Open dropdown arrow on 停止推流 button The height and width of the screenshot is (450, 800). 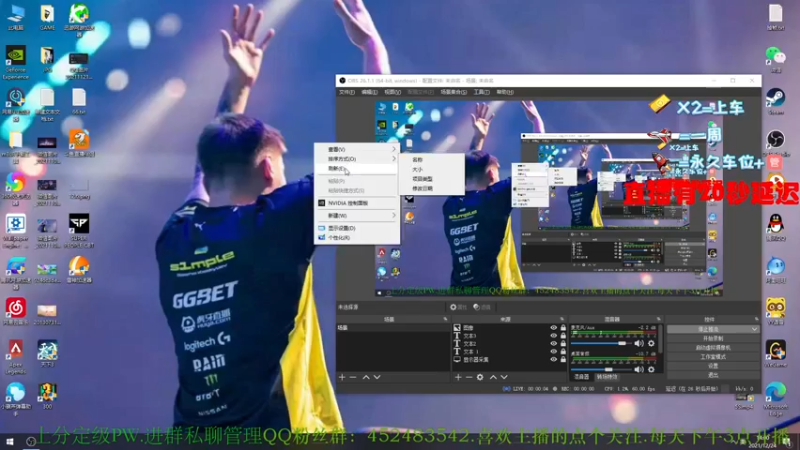754,330
